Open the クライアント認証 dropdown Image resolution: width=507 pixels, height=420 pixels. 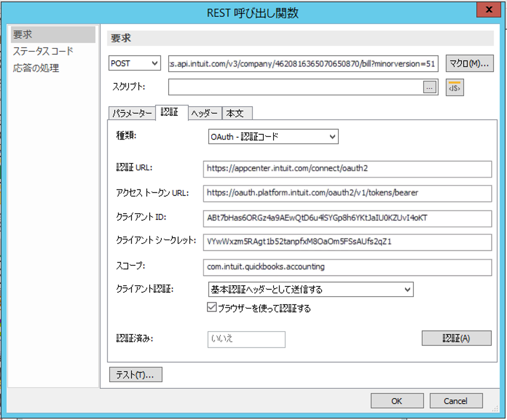click(311, 289)
